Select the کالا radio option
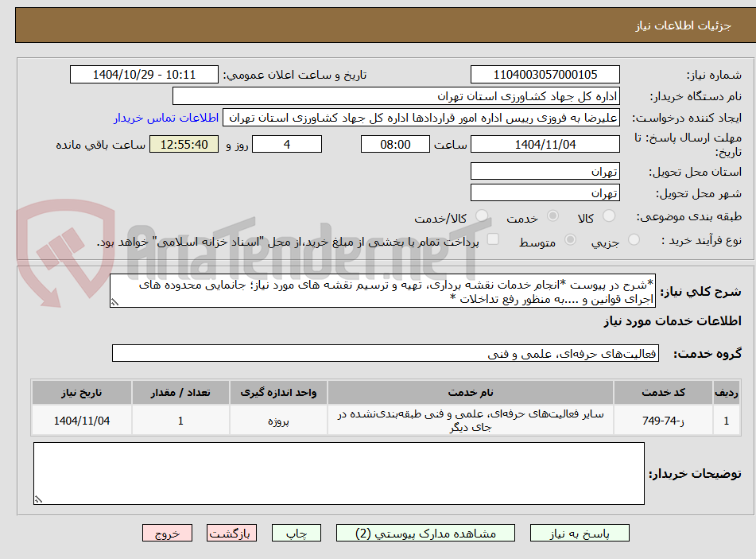The width and height of the screenshot is (756, 559). (x=607, y=215)
